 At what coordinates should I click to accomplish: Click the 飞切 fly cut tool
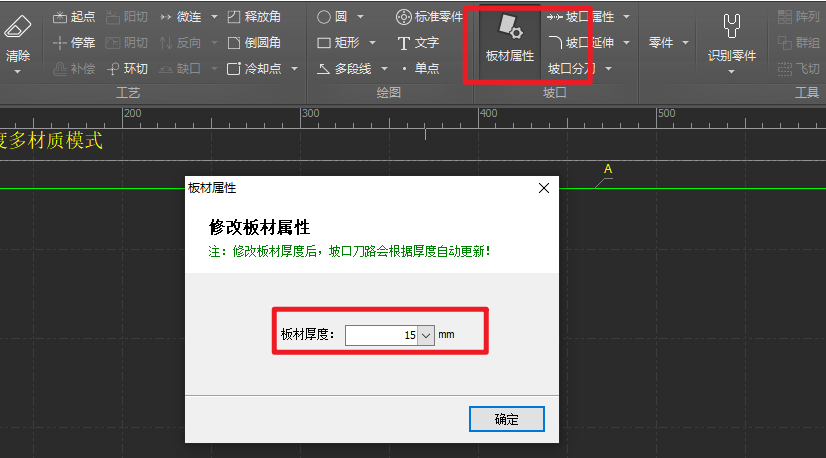[x=799, y=69]
